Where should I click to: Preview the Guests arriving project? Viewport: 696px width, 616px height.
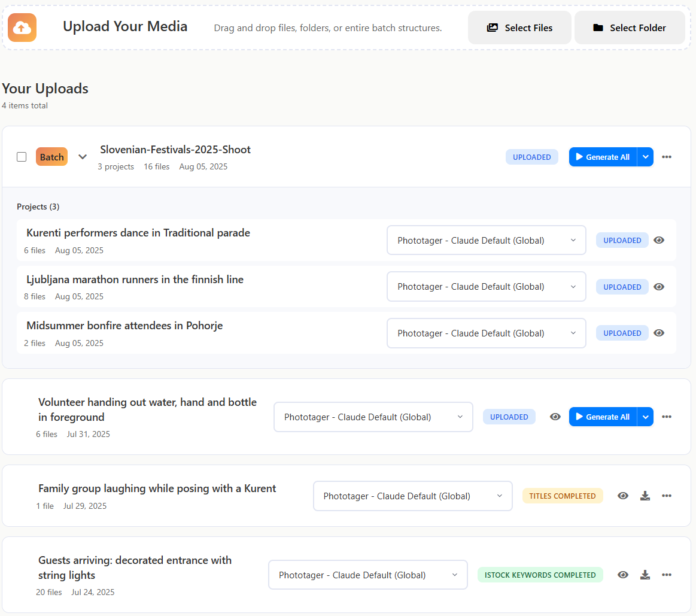coord(623,575)
